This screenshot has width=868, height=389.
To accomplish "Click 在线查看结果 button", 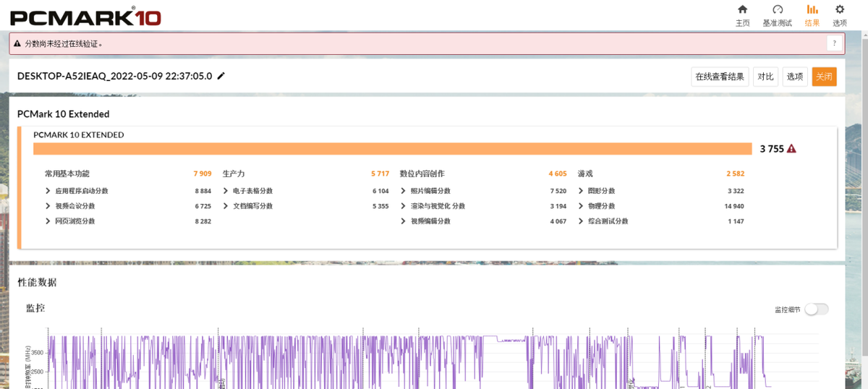I will click(720, 77).
